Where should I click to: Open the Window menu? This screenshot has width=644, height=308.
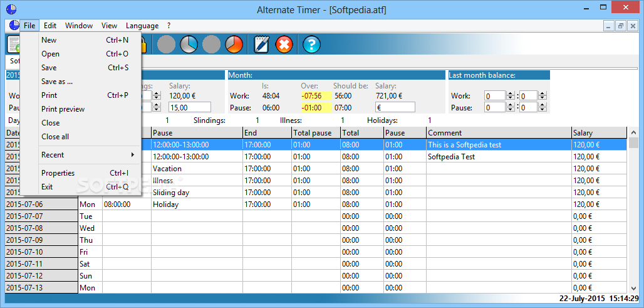(79, 26)
